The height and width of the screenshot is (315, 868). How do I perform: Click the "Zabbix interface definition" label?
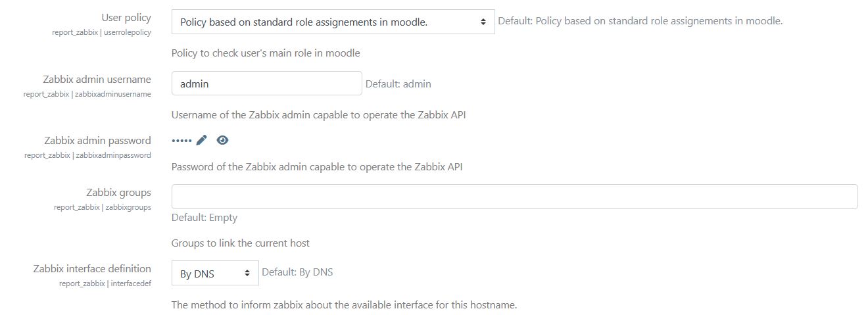click(x=92, y=269)
